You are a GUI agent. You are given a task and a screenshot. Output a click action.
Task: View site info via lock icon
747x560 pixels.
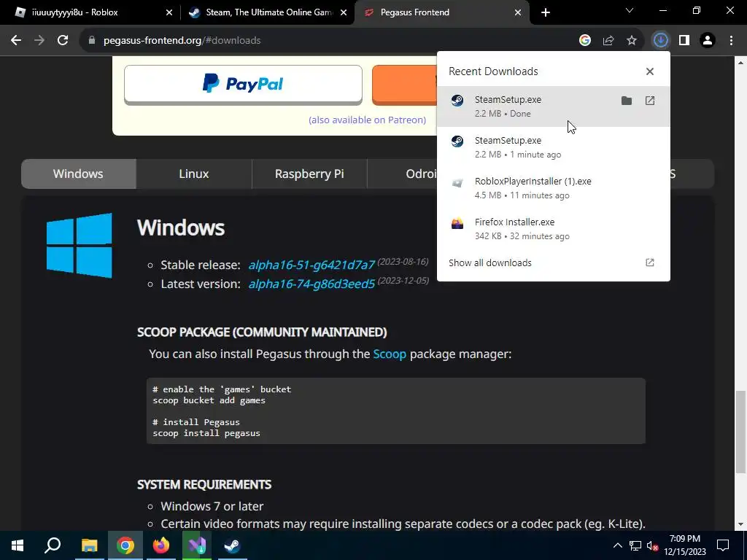click(91, 41)
